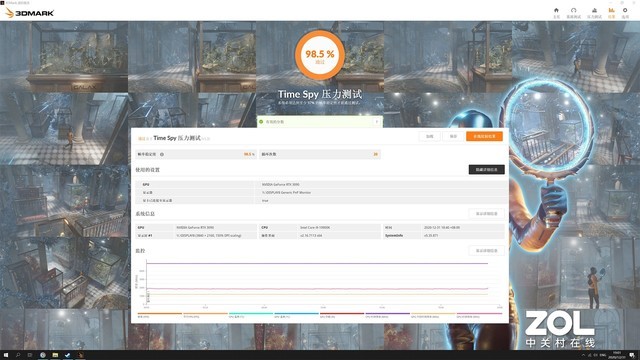Open the Benchmarks section in top navigation

pyautogui.click(x=573, y=13)
